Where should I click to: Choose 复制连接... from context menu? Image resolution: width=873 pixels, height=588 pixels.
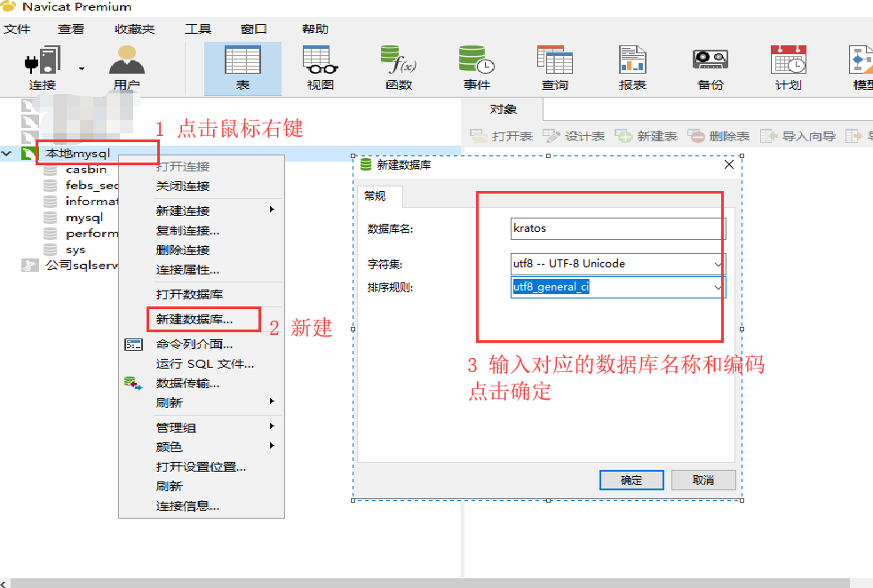[x=187, y=230]
